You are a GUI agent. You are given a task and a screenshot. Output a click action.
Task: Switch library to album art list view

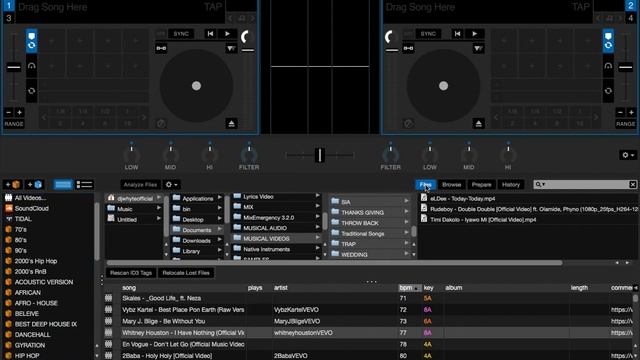84,184
